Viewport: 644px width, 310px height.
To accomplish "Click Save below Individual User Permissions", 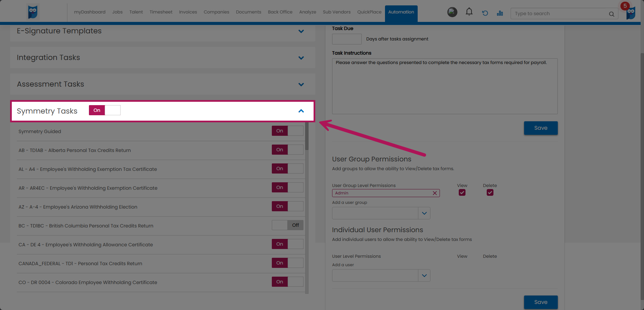I will pyautogui.click(x=541, y=302).
